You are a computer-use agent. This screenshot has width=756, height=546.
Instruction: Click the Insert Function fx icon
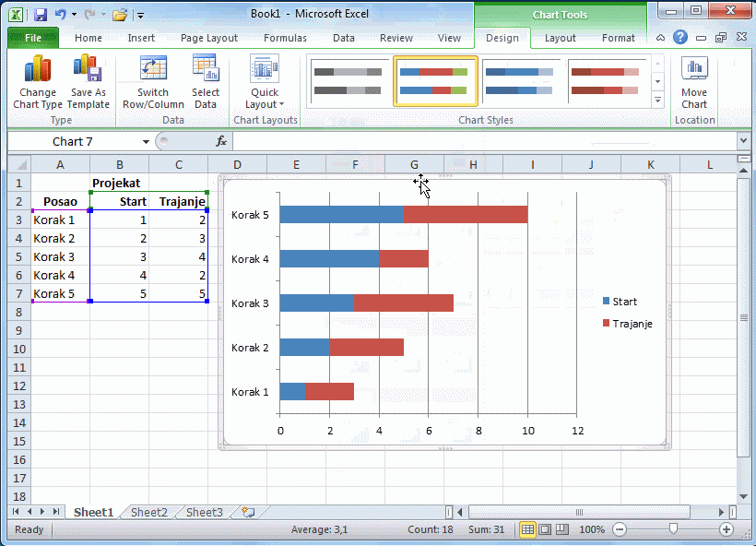221,141
